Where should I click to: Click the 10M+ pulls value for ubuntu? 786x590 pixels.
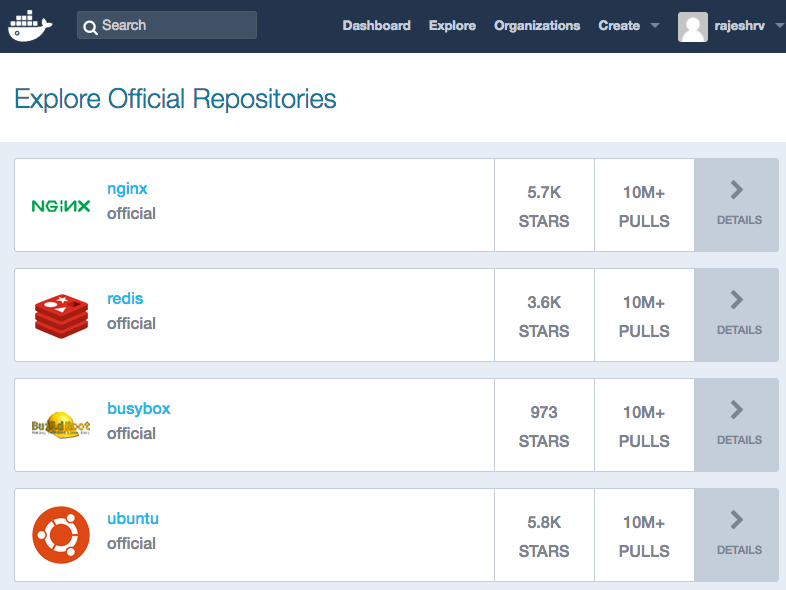coord(644,522)
